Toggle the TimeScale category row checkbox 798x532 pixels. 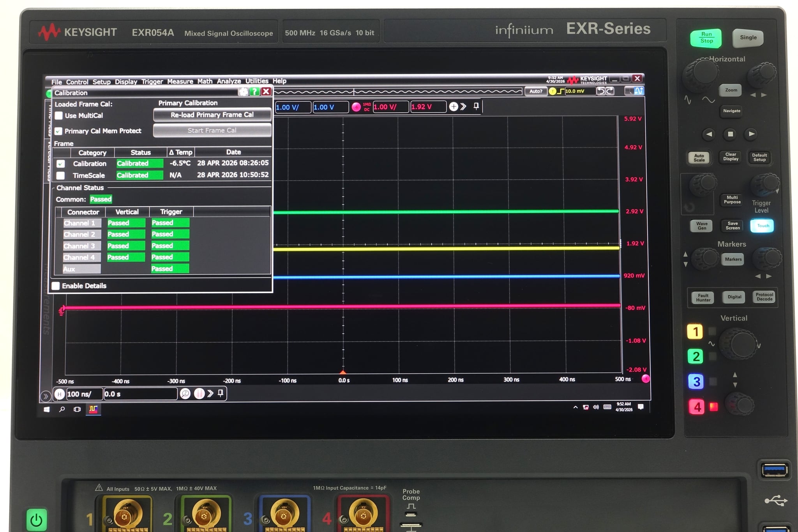click(x=60, y=175)
